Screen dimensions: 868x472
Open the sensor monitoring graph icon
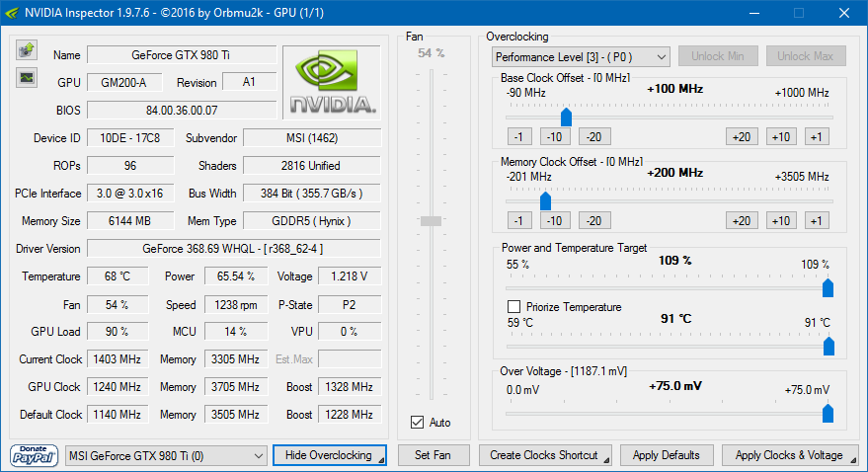[x=26, y=77]
